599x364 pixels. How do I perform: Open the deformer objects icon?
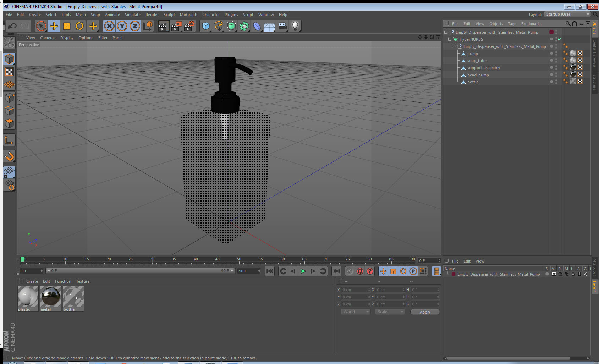(257, 26)
